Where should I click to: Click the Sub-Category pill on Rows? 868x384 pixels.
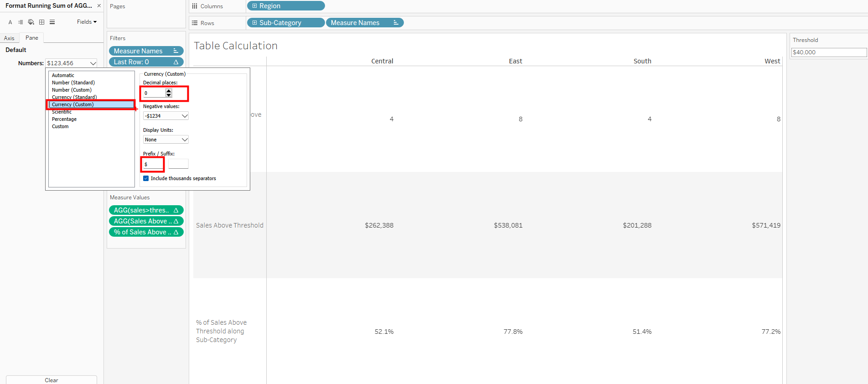(x=286, y=23)
